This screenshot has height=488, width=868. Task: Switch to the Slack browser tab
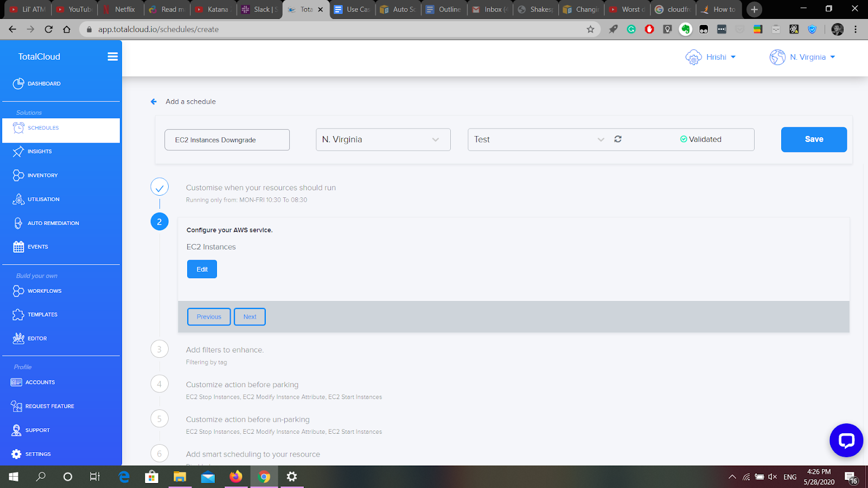(x=260, y=9)
